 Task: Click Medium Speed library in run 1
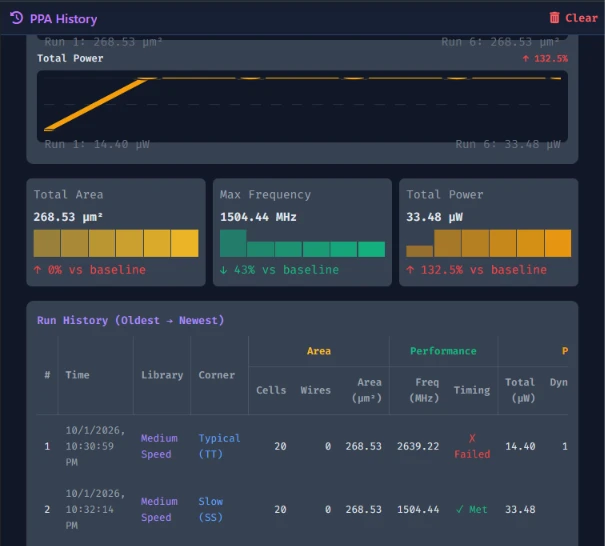[x=159, y=446]
